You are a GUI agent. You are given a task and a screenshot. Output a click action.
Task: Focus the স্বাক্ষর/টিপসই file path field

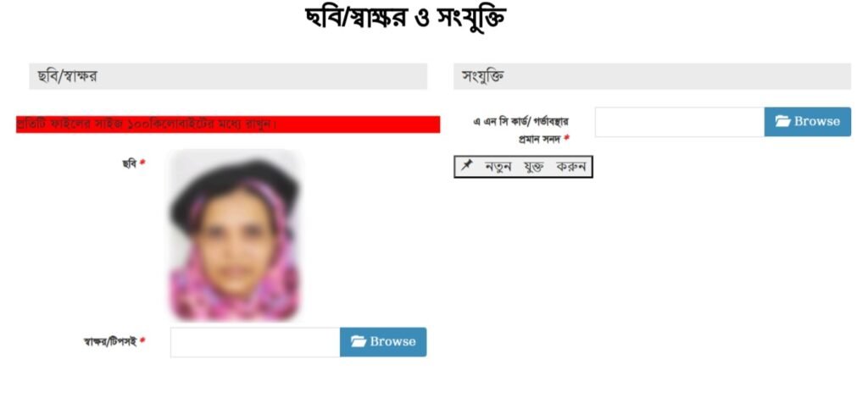point(255,342)
